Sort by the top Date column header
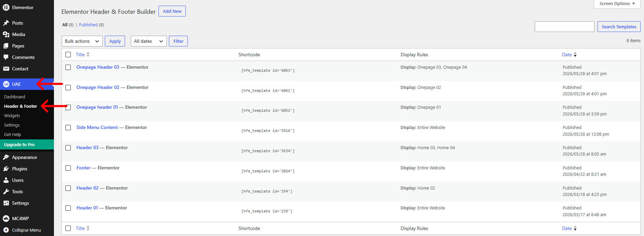 [567, 55]
